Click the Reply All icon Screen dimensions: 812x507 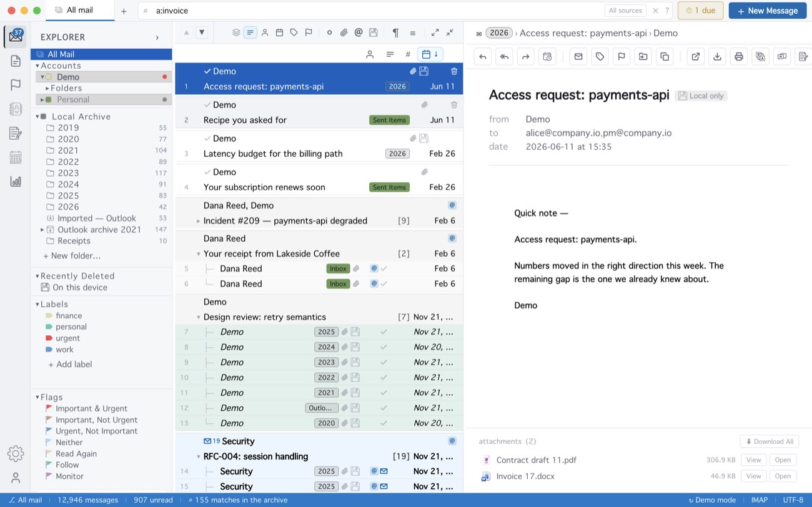point(504,57)
